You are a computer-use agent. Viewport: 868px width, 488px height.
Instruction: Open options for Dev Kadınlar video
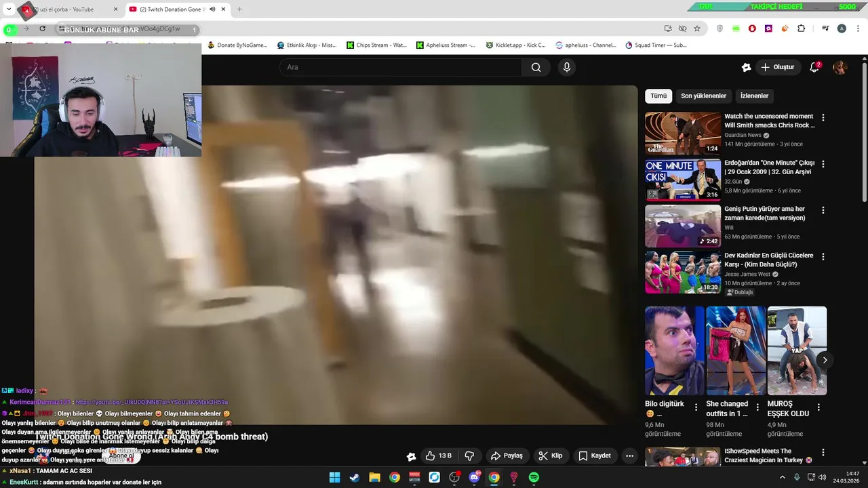823,257
